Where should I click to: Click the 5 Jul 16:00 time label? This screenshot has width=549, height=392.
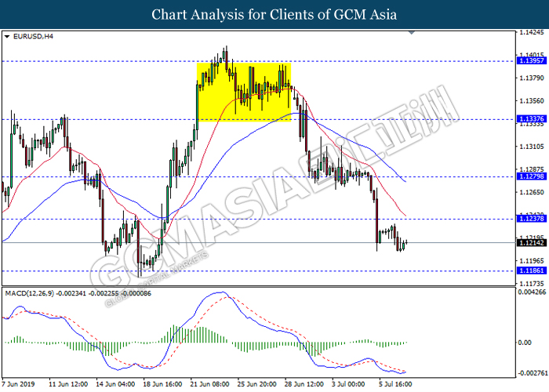coord(395,384)
